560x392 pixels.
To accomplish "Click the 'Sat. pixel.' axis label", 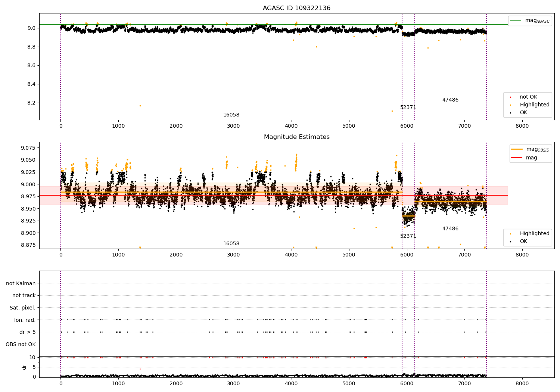I will click(23, 308).
